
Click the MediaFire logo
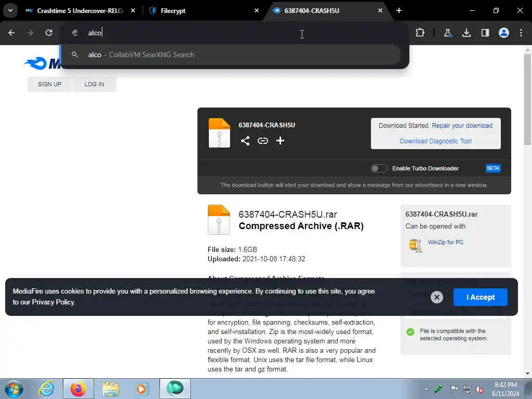(x=42, y=63)
